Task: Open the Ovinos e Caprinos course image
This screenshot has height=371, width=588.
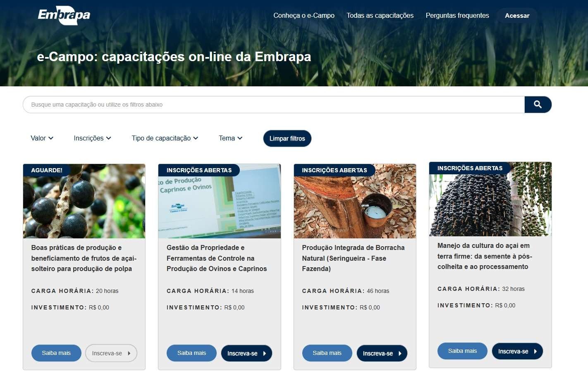Action: (220, 201)
